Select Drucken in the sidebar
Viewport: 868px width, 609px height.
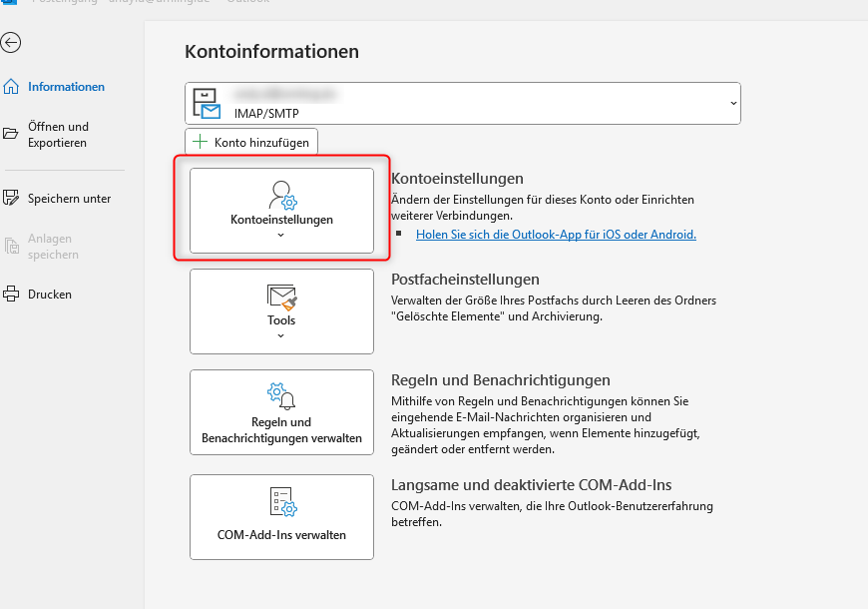coord(50,295)
